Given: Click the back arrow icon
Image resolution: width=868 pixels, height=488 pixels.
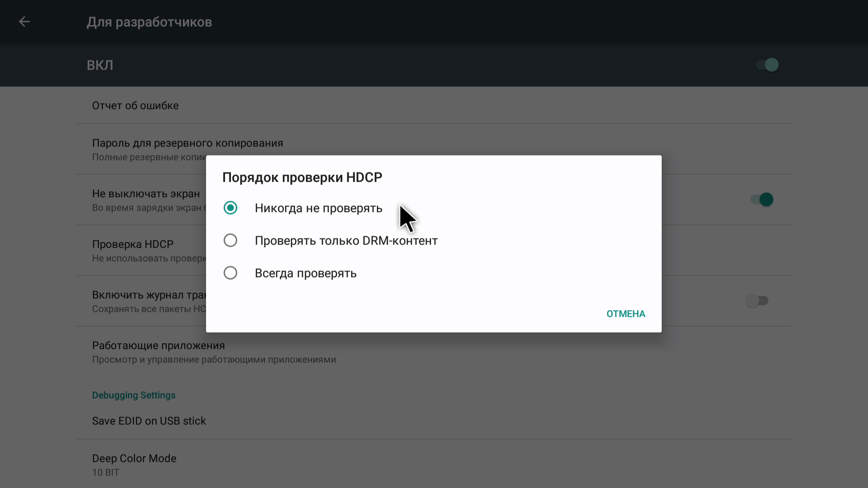Looking at the screenshot, I should (x=24, y=22).
